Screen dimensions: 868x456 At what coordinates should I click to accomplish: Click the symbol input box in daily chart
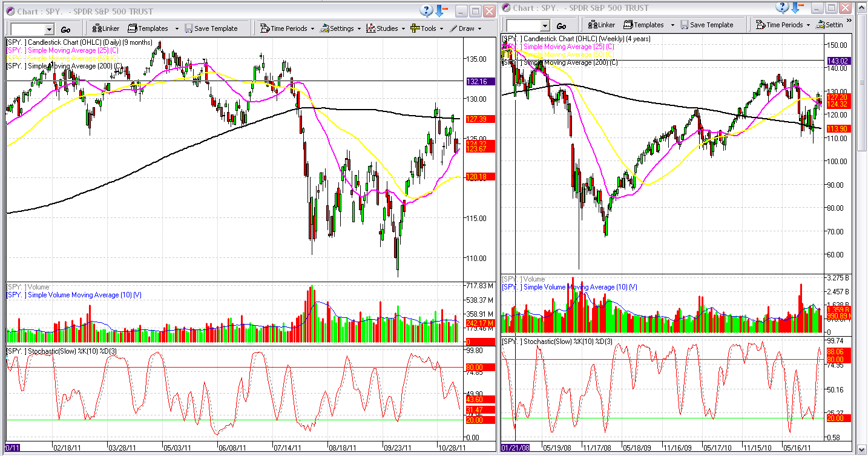click(x=28, y=29)
